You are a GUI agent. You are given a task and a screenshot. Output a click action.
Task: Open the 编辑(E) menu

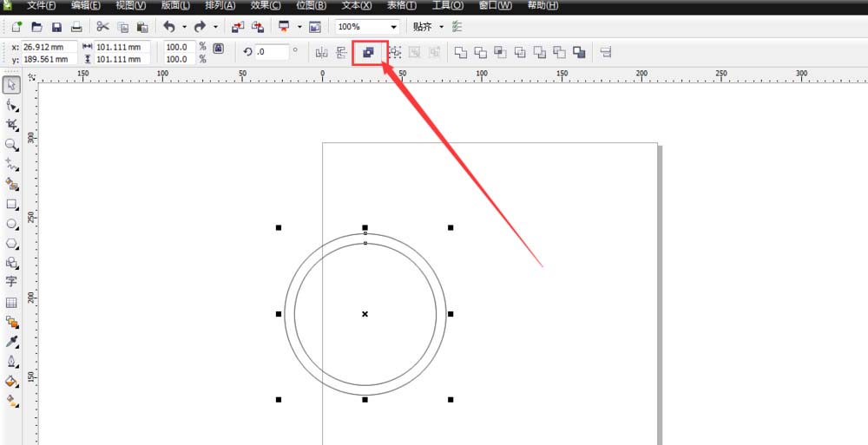86,5
